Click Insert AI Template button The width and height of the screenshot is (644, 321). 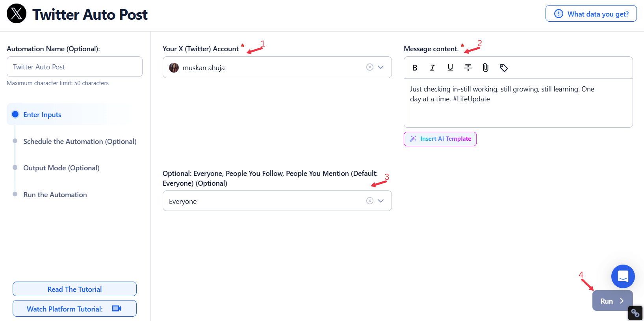(440, 139)
